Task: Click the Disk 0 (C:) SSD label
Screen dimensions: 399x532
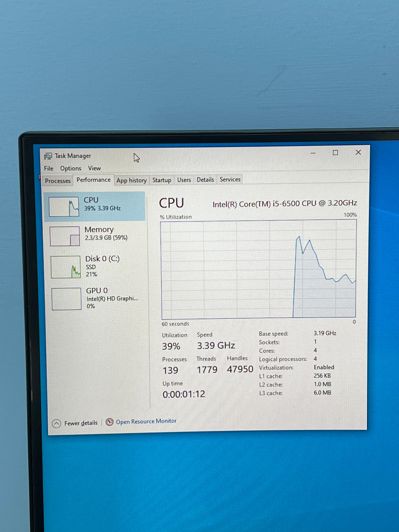Action: click(102, 266)
